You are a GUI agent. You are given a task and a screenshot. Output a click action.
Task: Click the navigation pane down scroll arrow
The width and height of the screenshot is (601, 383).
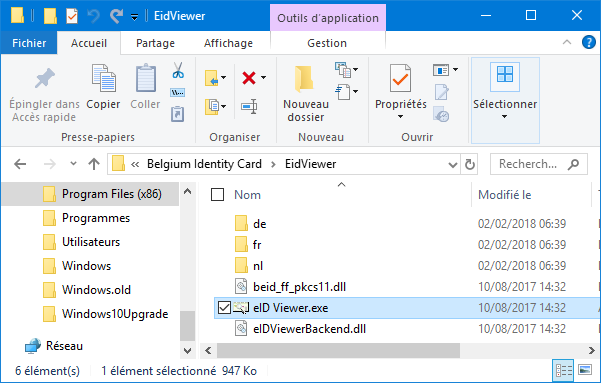(187, 350)
